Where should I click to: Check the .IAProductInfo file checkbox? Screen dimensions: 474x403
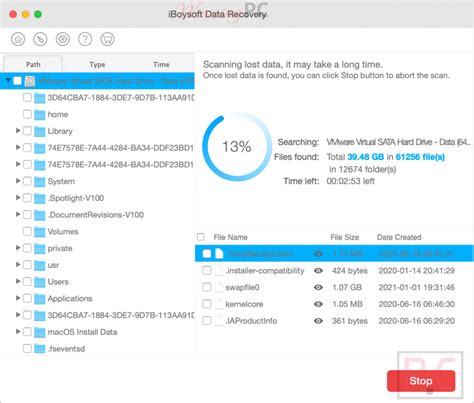click(x=207, y=321)
